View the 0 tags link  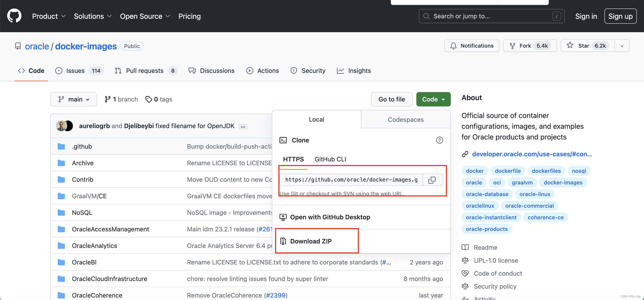click(x=159, y=99)
